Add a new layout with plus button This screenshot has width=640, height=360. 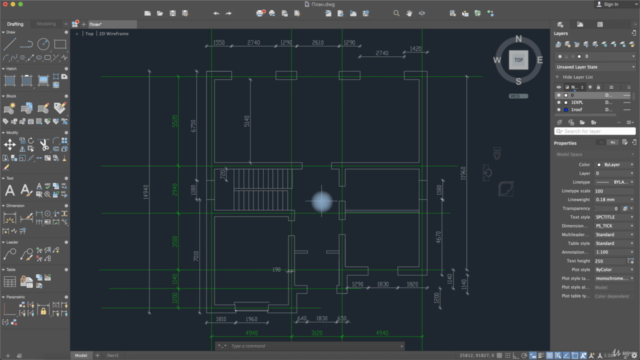pyautogui.click(x=97, y=356)
